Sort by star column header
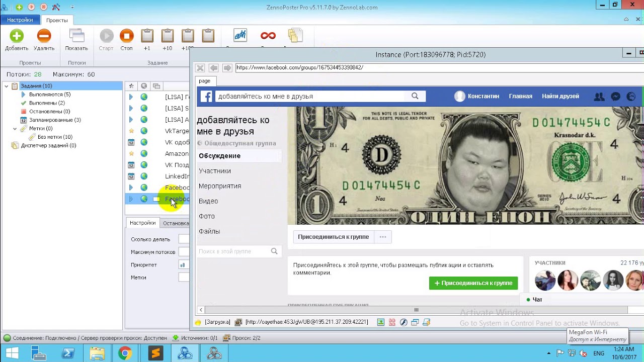This screenshot has height=362, width=644. pyautogui.click(x=131, y=86)
